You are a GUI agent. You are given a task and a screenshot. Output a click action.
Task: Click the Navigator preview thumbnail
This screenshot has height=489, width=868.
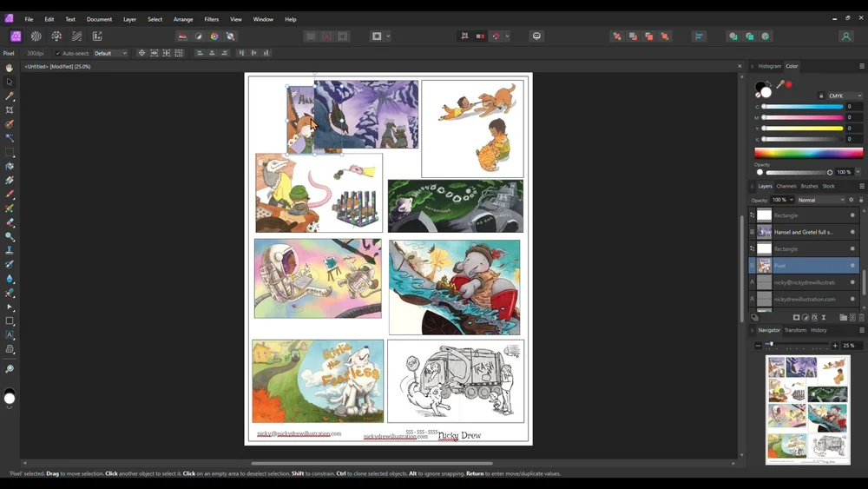tap(807, 410)
